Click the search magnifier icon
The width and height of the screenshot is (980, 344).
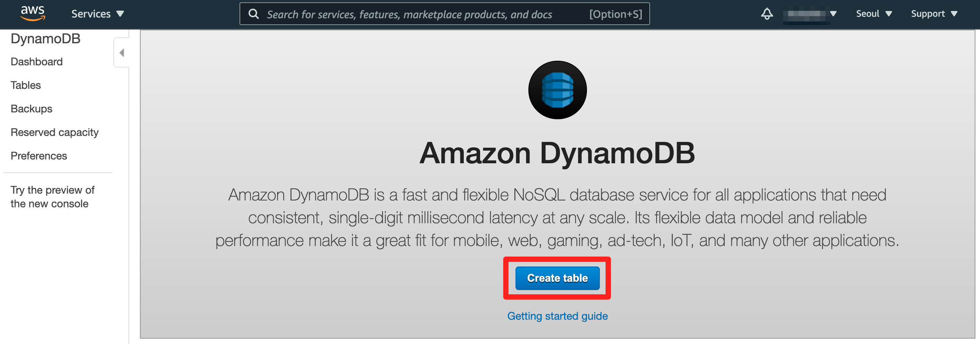(x=254, y=14)
